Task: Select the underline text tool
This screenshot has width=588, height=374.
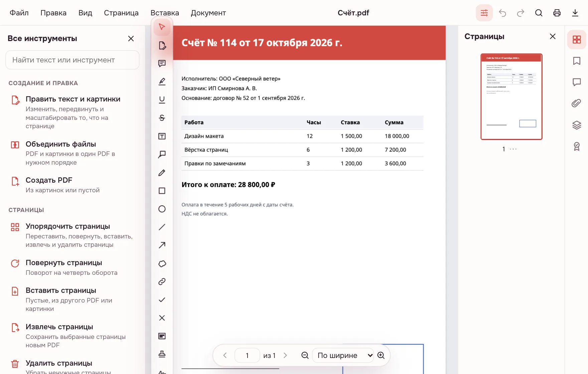Action: [x=162, y=100]
